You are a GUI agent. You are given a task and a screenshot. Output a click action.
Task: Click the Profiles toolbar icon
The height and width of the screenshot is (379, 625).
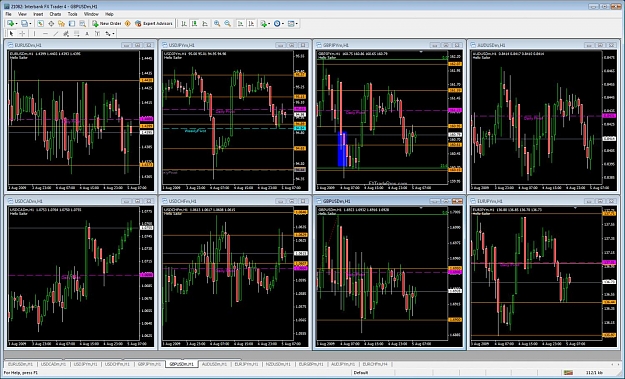tap(24, 24)
